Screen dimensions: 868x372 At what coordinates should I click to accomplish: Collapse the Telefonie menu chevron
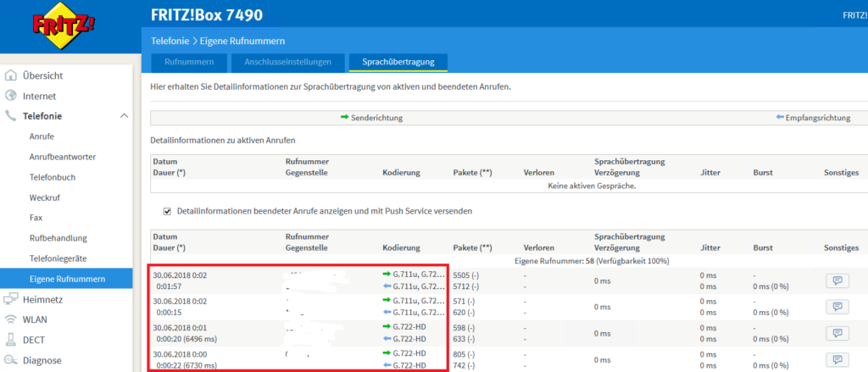pos(124,116)
